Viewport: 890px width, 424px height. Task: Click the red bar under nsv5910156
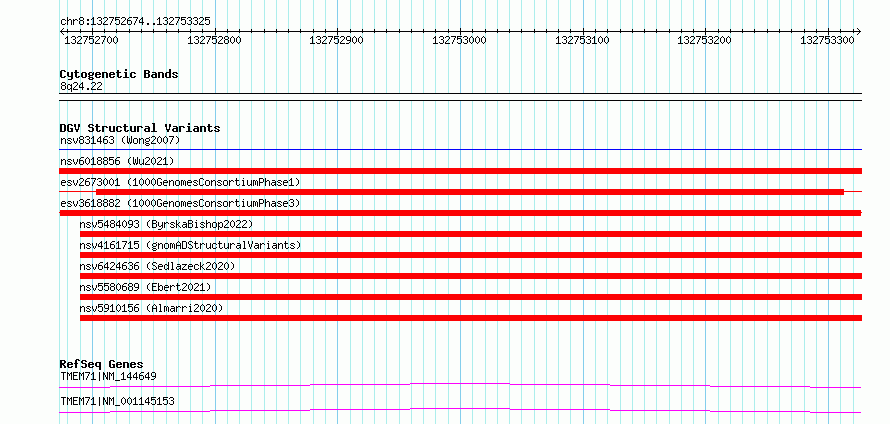tap(471, 318)
